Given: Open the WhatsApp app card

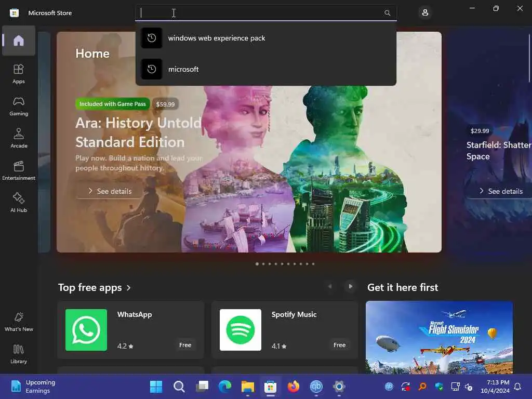Looking at the screenshot, I should point(131,330).
